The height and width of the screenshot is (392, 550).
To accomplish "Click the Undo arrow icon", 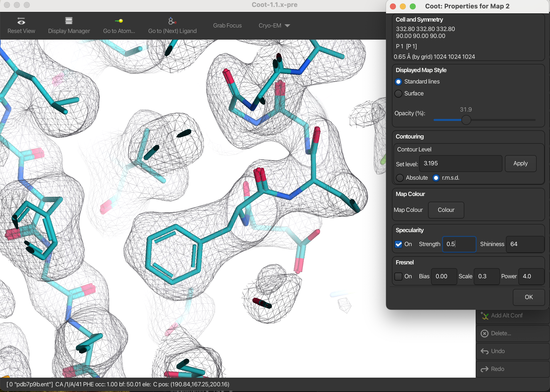I will pyautogui.click(x=485, y=351).
